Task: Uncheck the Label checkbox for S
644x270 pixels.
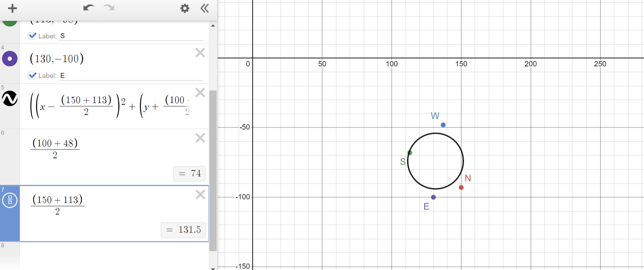Action: coord(32,36)
